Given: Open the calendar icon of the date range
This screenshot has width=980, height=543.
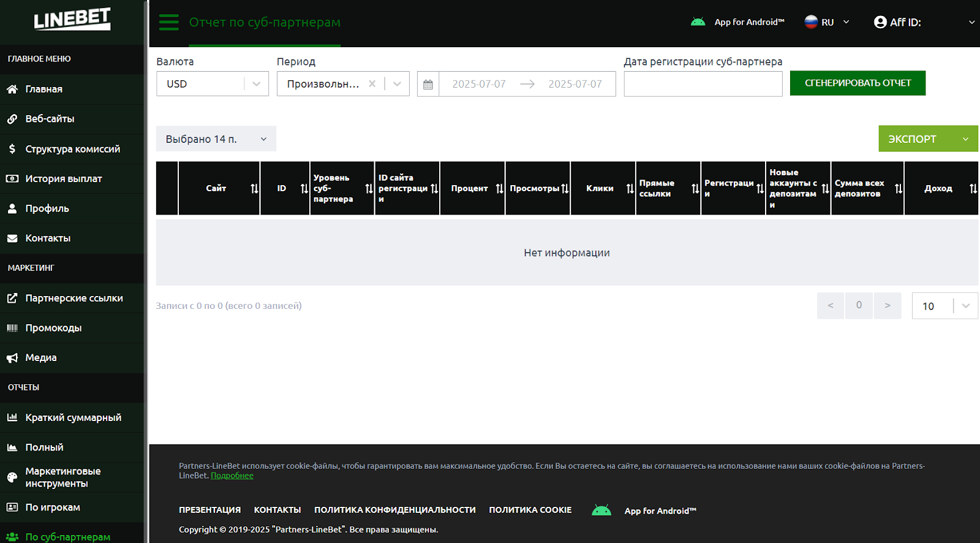Looking at the screenshot, I should click(x=428, y=84).
